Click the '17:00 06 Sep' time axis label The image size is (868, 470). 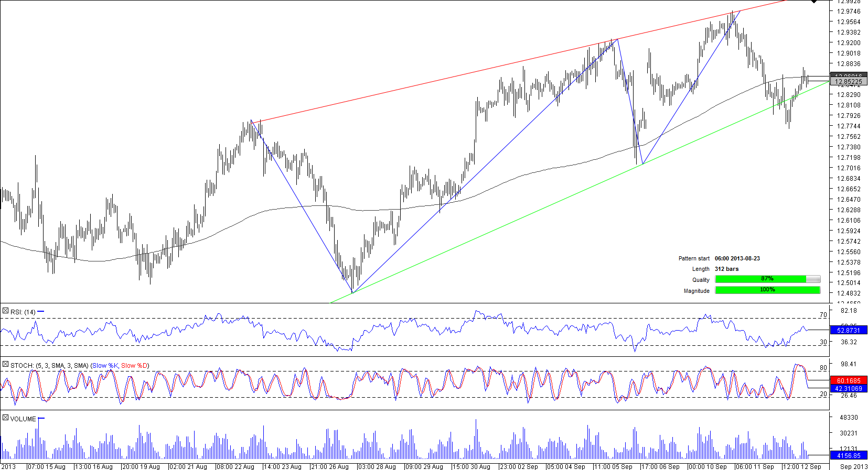coord(660,466)
